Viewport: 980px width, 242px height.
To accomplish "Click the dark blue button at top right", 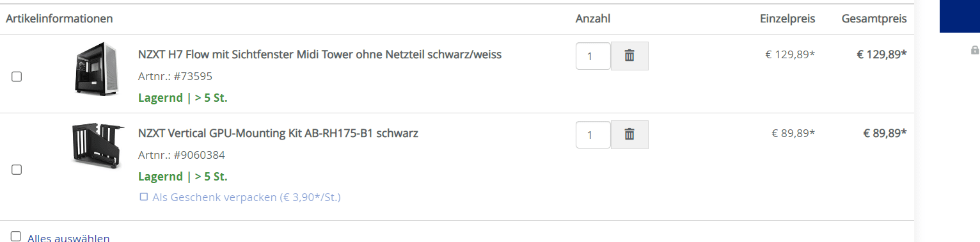I will click(960, 16).
